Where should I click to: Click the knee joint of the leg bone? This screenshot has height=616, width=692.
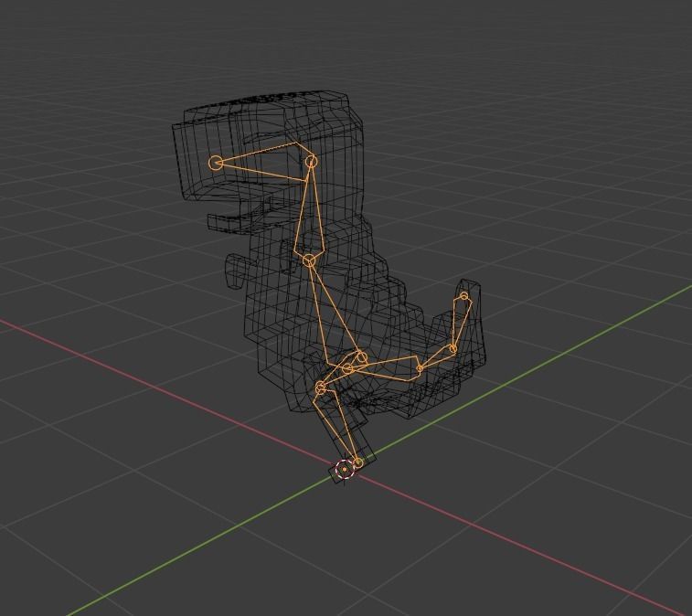point(320,388)
